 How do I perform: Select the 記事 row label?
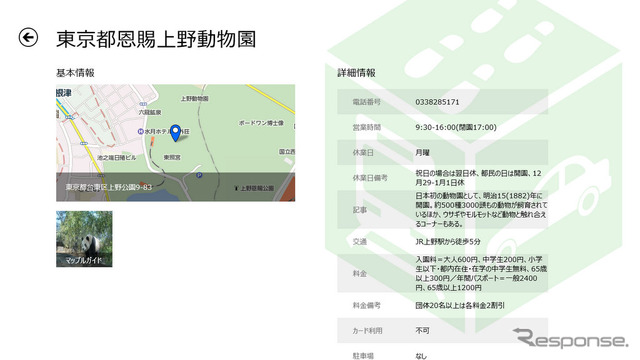[x=360, y=210]
